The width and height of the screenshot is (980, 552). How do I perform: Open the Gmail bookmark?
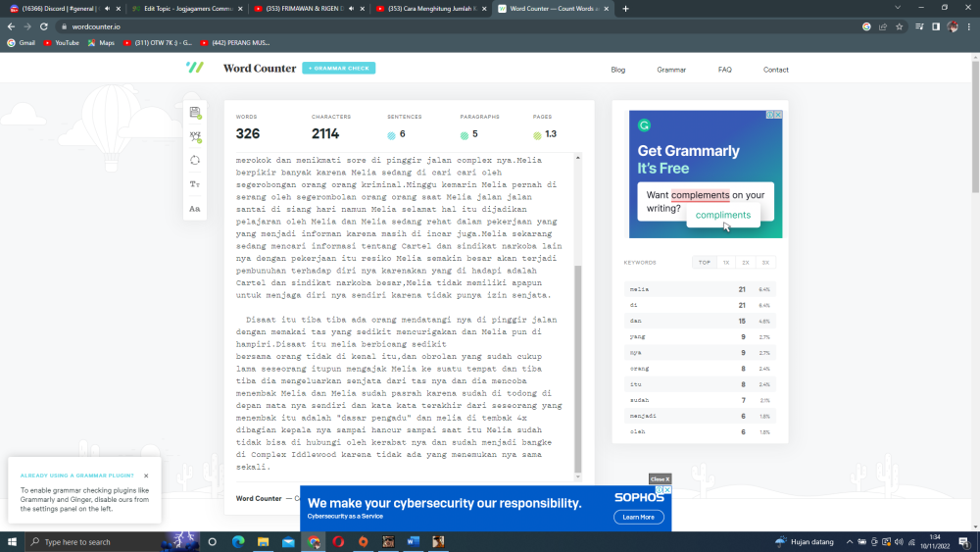(22, 43)
